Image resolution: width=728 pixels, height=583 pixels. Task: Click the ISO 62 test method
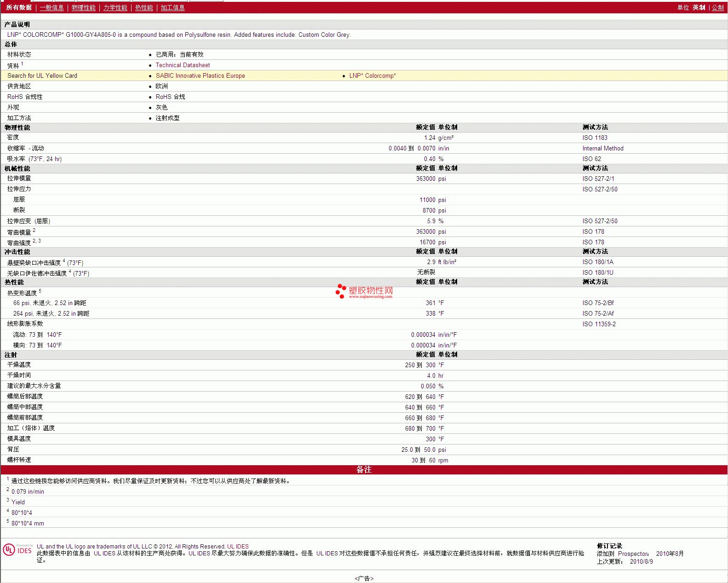(x=591, y=159)
